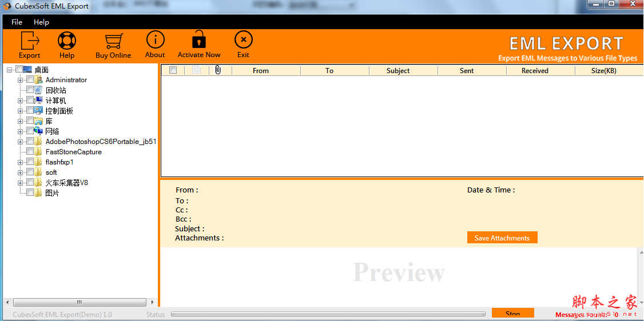Open the Help lifebuoy icon
Viewport: 644px width, 321px height.
point(66,41)
